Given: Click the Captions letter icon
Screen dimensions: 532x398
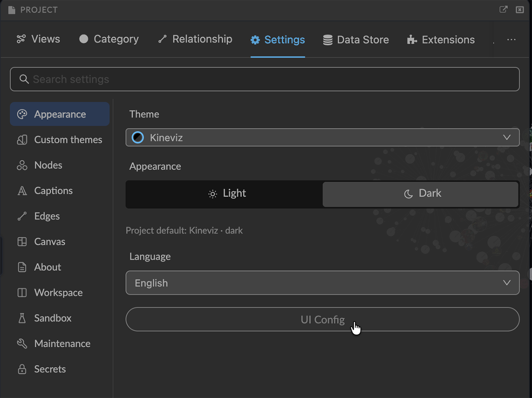Looking at the screenshot, I should [x=22, y=191].
